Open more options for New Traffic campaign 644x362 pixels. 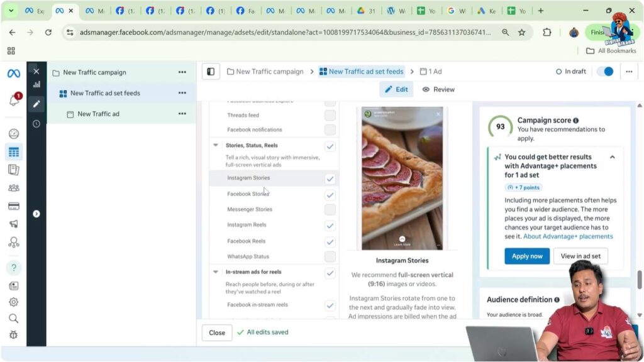tap(182, 72)
